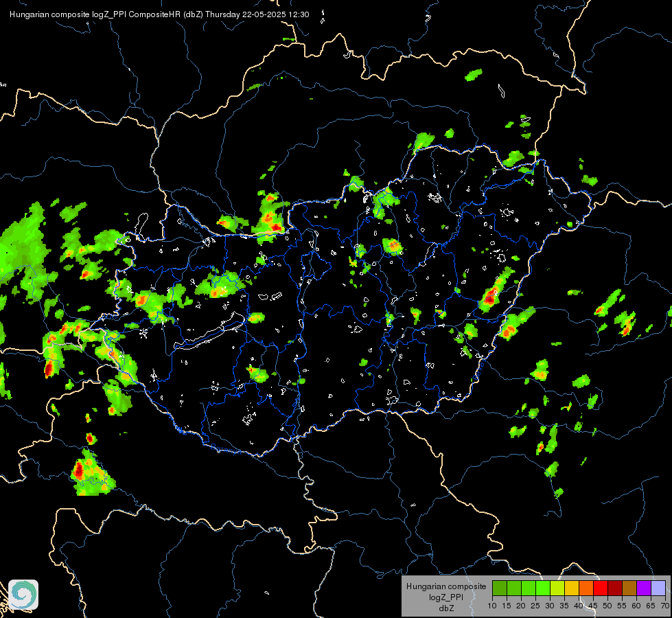Click the legend unit label "dbZ"
The width and height of the screenshot is (672, 618).
click(446, 608)
